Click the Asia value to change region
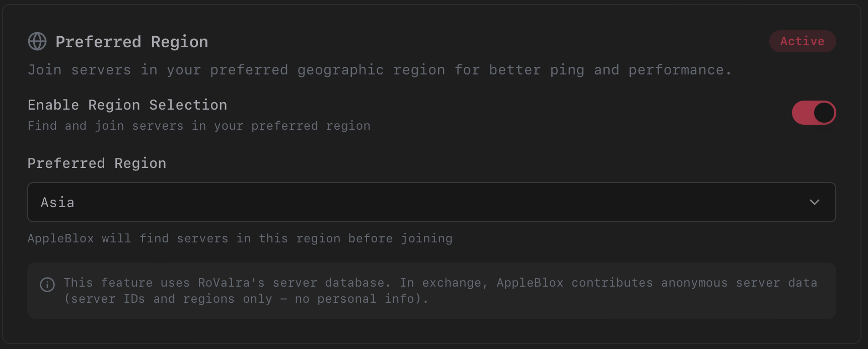 tap(57, 202)
